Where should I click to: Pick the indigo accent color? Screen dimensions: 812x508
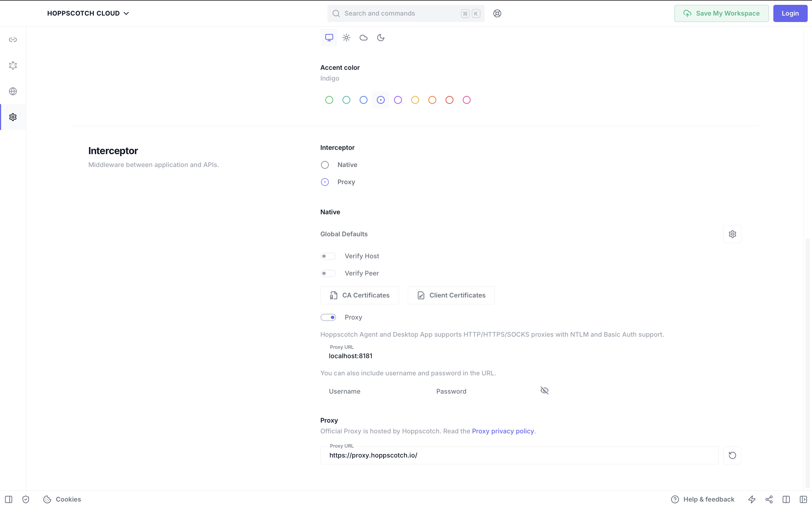coord(381,100)
